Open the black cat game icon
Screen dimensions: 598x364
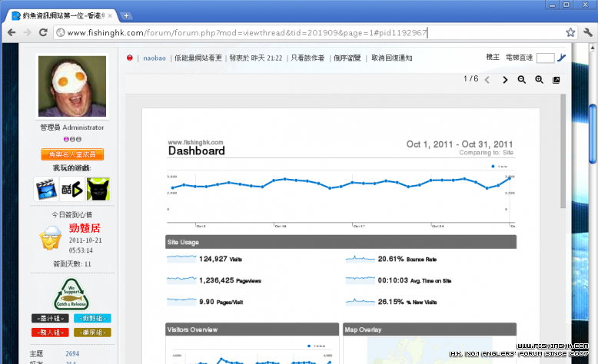(98, 189)
